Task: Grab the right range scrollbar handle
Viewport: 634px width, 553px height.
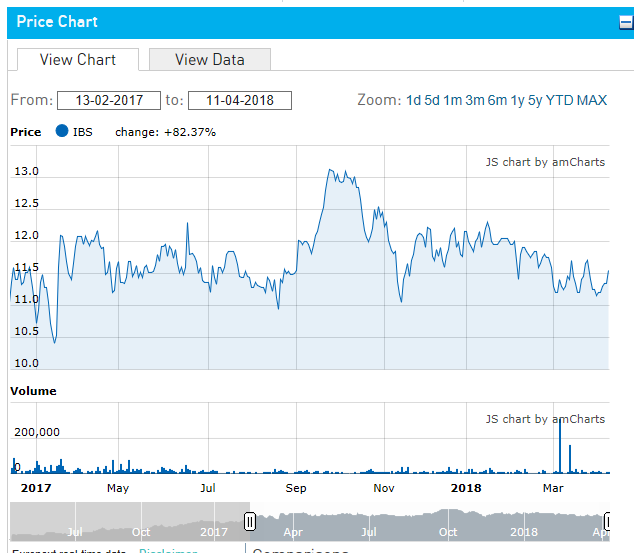Action: (x=607, y=521)
